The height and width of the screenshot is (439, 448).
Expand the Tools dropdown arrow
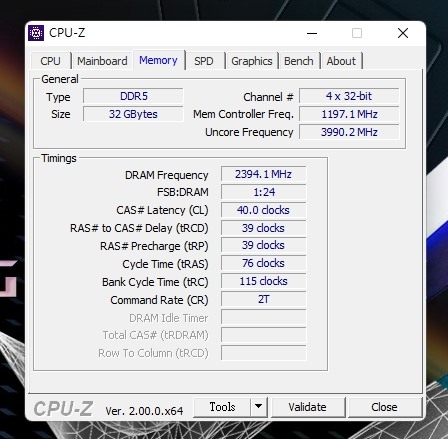tap(258, 407)
